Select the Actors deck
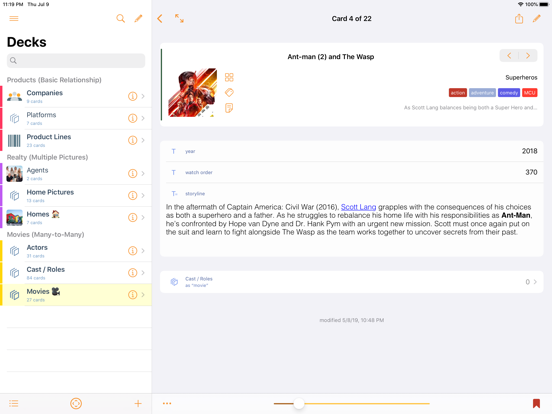The image size is (552, 414). (76, 251)
